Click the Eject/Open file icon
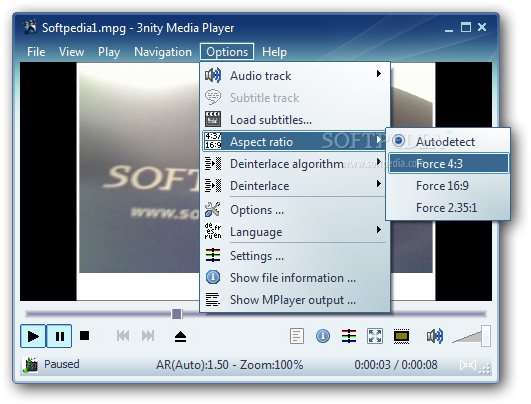This screenshot has height=404, width=531. 180,337
